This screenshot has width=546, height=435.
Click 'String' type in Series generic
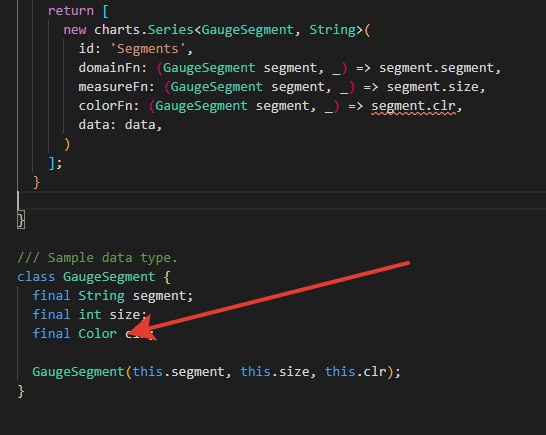[332, 30]
